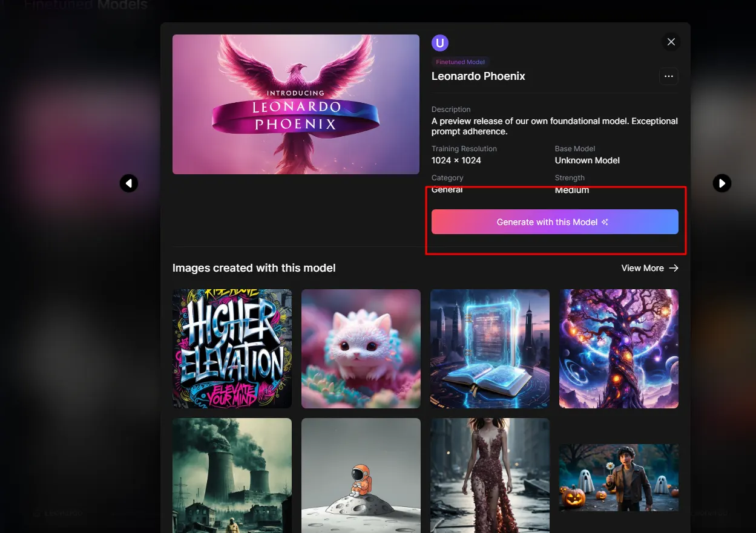Click the previous model arrow icon

[129, 183]
